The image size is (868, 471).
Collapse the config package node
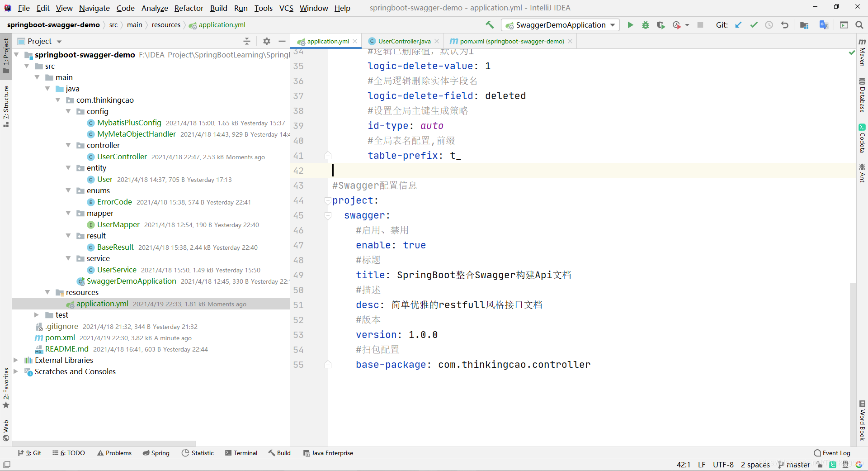point(68,111)
